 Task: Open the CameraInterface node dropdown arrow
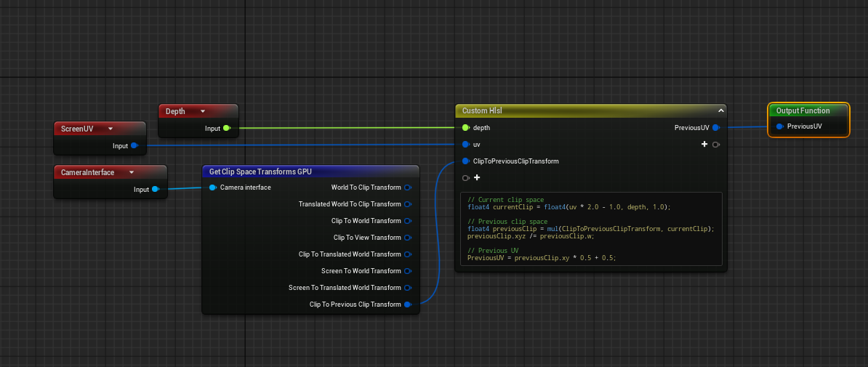tap(132, 172)
